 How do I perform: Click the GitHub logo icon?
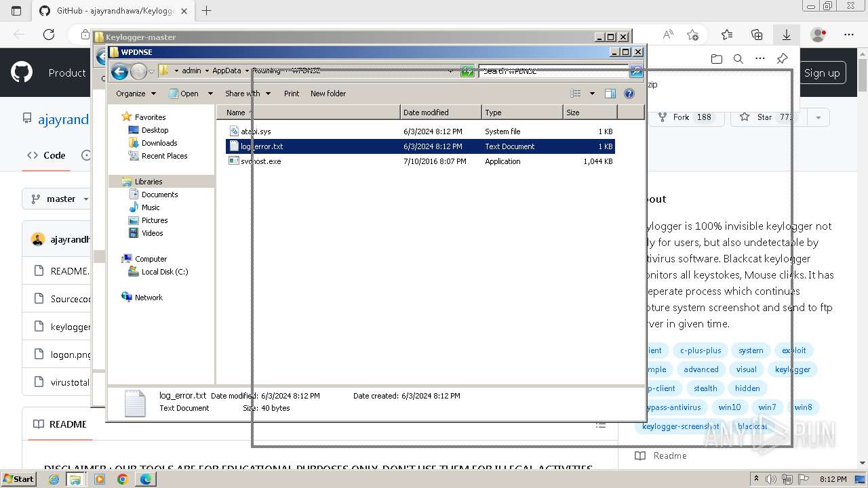click(22, 73)
